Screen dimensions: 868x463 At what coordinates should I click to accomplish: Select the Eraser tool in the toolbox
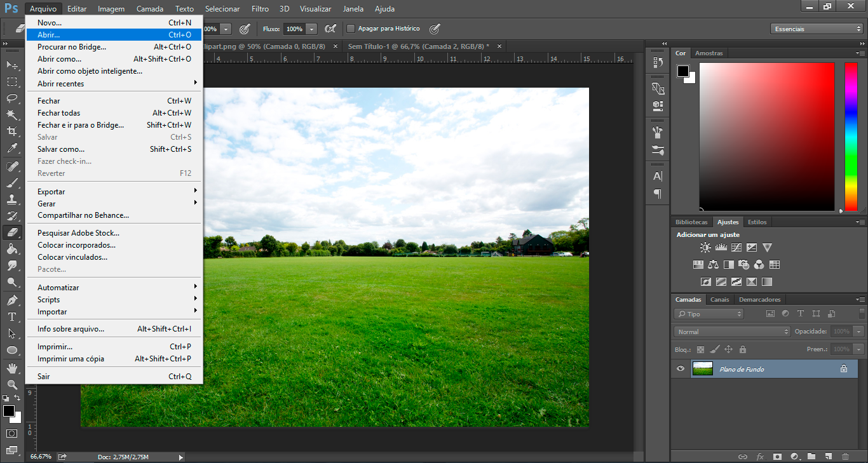tap(12, 232)
